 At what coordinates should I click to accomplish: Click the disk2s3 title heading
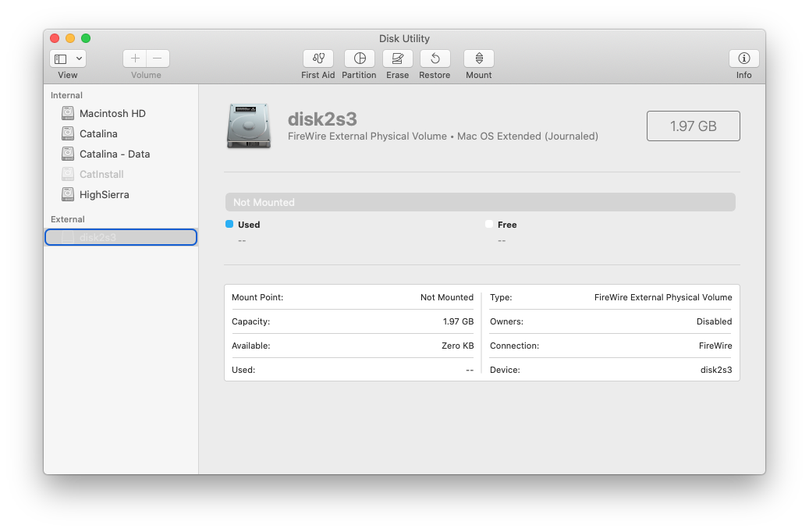pyautogui.click(x=322, y=119)
